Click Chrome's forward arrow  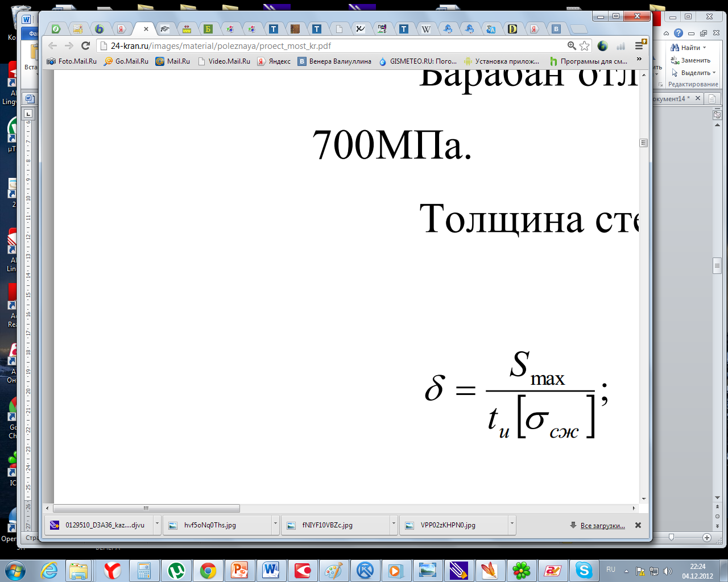point(69,46)
